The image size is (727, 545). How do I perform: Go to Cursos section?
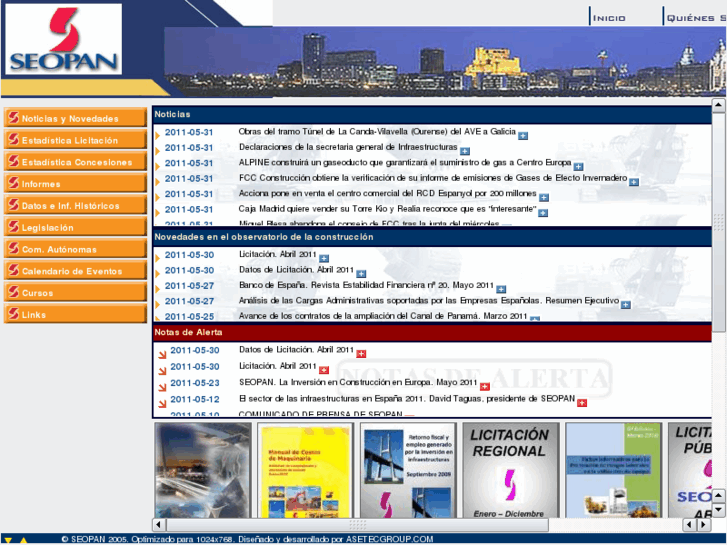coord(75,292)
